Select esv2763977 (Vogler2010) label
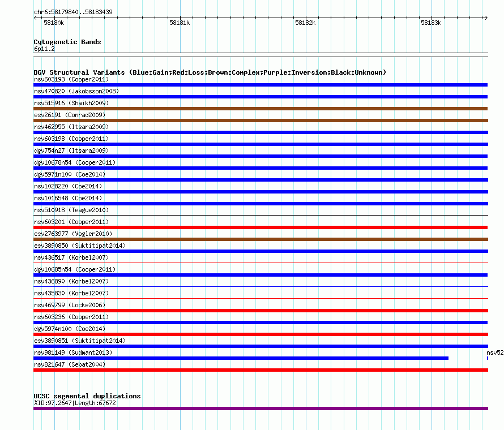 pyautogui.click(x=73, y=234)
